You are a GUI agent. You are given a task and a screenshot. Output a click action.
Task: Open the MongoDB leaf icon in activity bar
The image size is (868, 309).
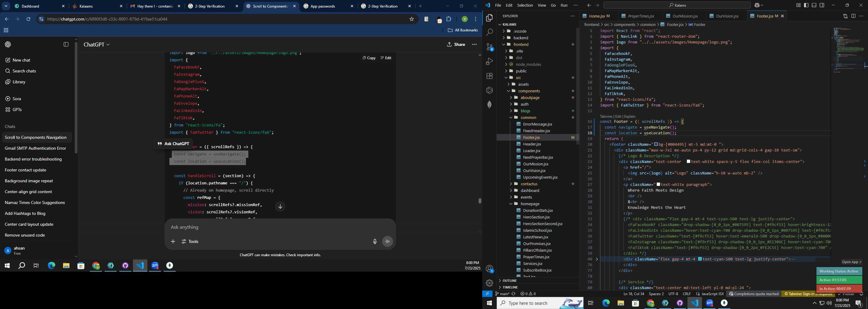[489, 105]
